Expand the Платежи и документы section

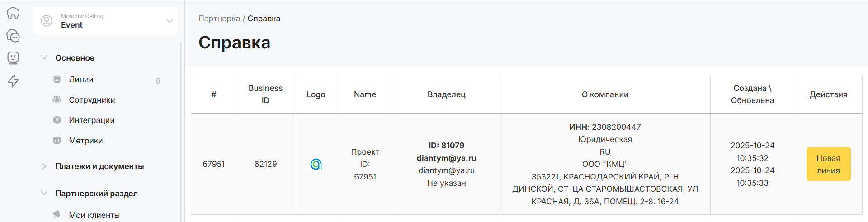click(44, 166)
